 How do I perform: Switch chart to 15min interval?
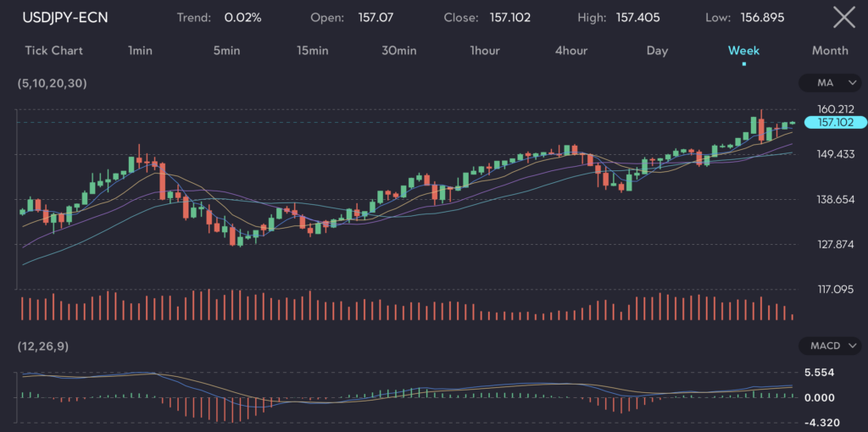pyautogui.click(x=313, y=51)
